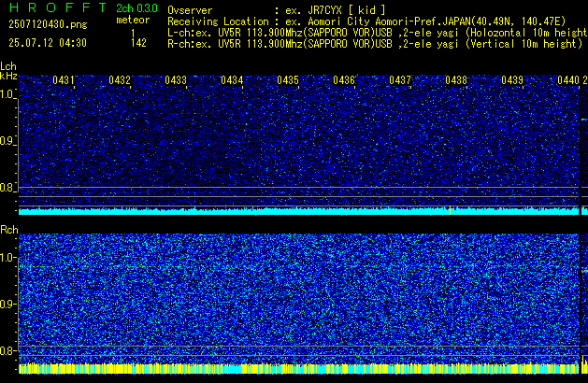The width and height of the screenshot is (588, 383).
Task: Click the Lch cyan signal level strip
Action: click(x=299, y=211)
